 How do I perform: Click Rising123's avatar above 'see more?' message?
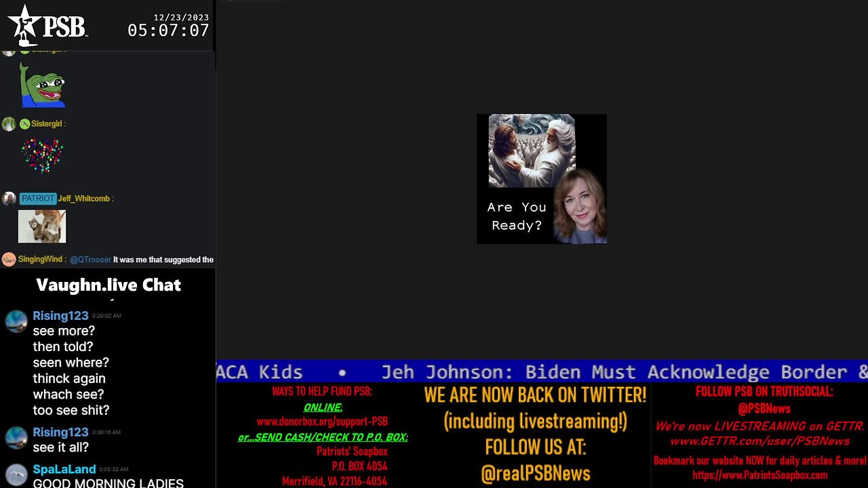pyautogui.click(x=16, y=321)
